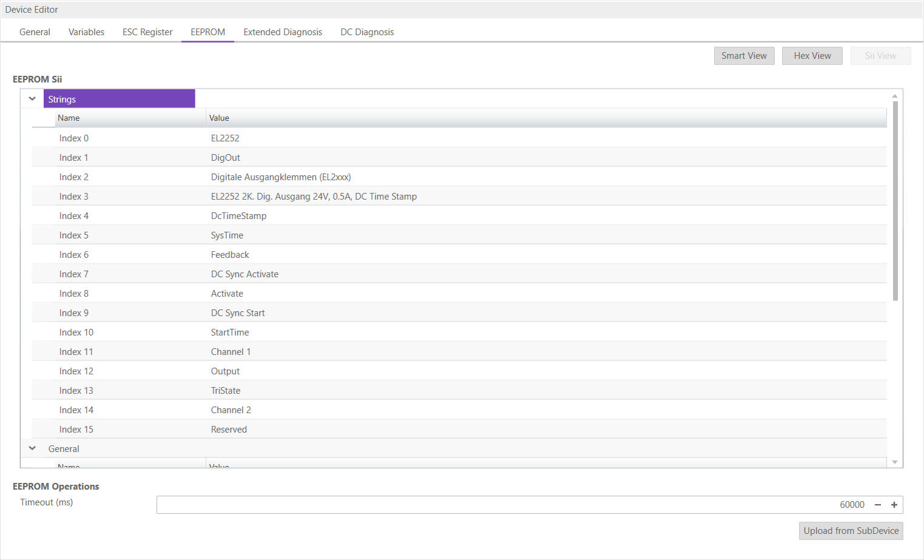
Task: Switch to Smart View
Action: pyautogui.click(x=744, y=56)
